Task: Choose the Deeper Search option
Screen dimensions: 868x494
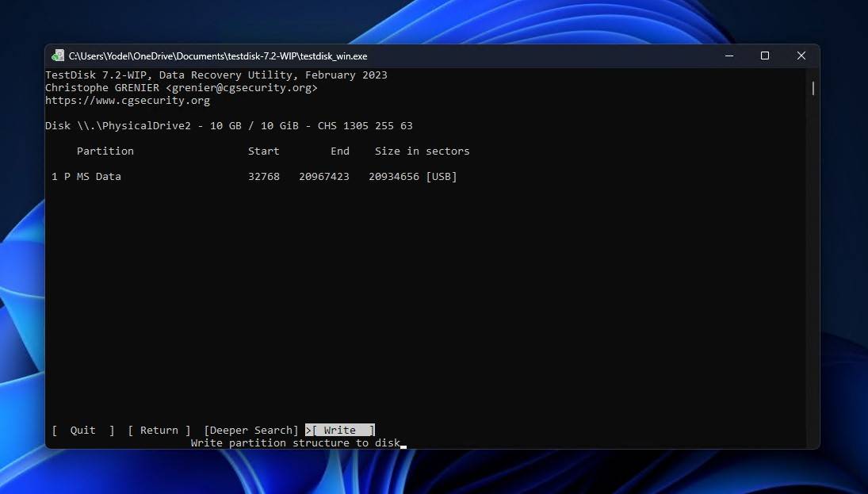Action: coord(251,431)
